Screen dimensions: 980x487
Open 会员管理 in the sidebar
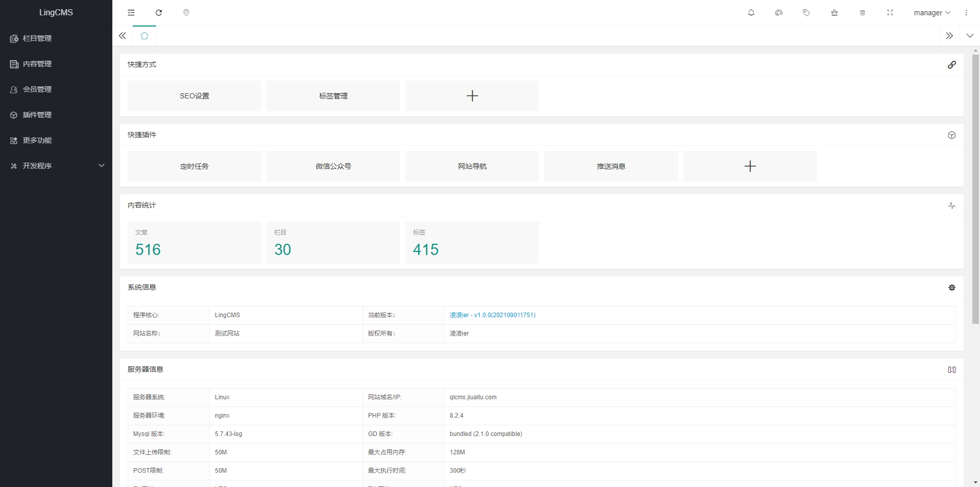tap(56, 89)
